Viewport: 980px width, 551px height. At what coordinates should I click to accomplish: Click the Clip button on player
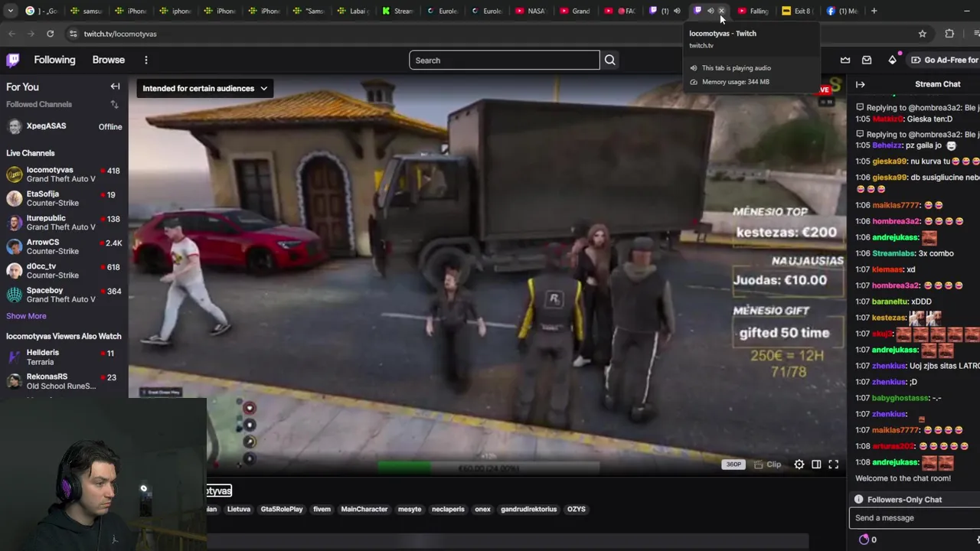pyautogui.click(x=768, y=465)
